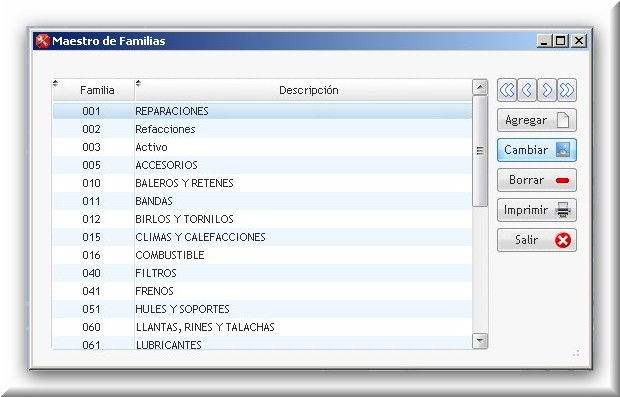This screenshot has width=620, height=397.
Task: Click family code 001
Action: pyautogui.click(x=91, y=111)
